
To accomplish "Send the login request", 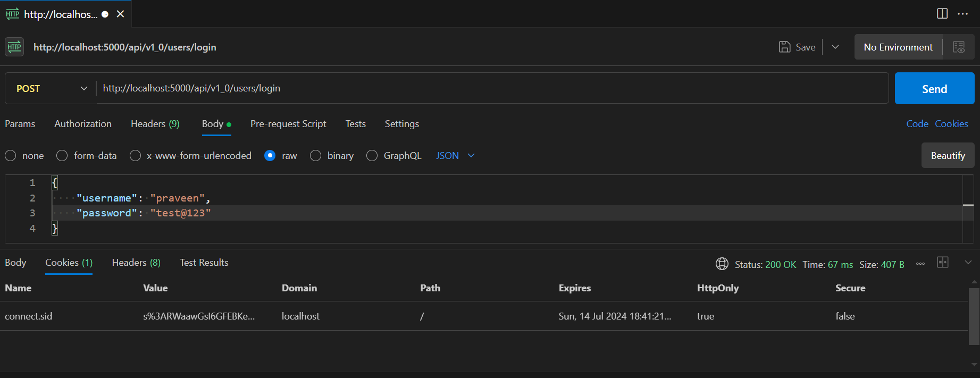I will [x=934, y=89].
